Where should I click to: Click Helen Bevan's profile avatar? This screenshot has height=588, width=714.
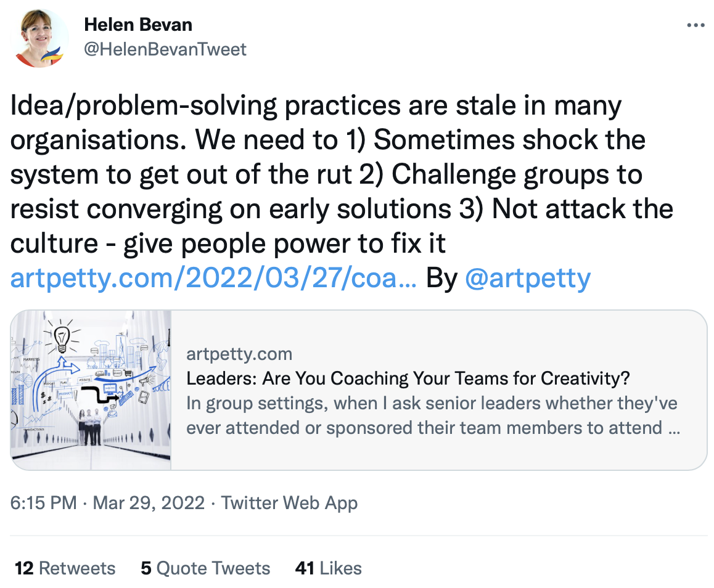pyautogui.click(x=39, y=38)
